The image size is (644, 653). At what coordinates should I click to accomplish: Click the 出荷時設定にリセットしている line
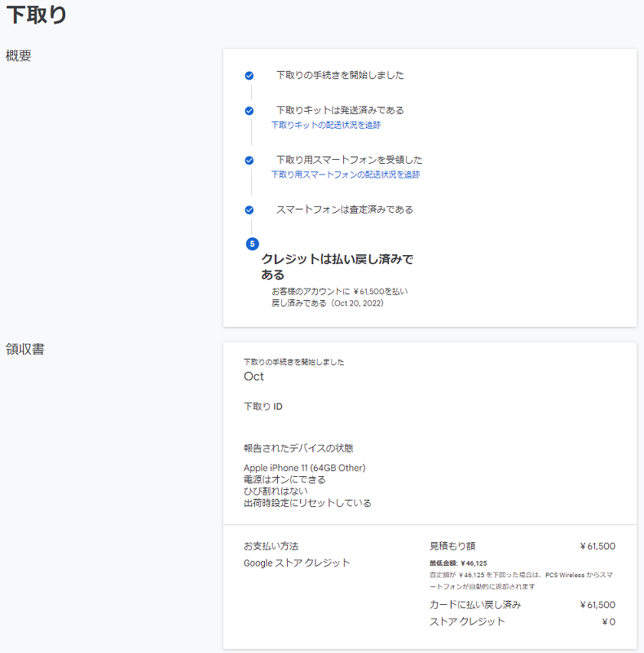click(307, 503)
